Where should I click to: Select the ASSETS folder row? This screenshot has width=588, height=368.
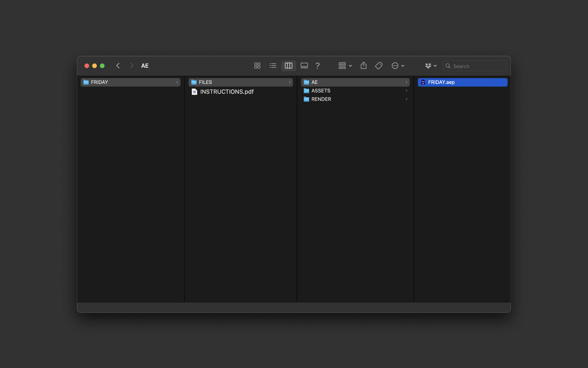355,91
